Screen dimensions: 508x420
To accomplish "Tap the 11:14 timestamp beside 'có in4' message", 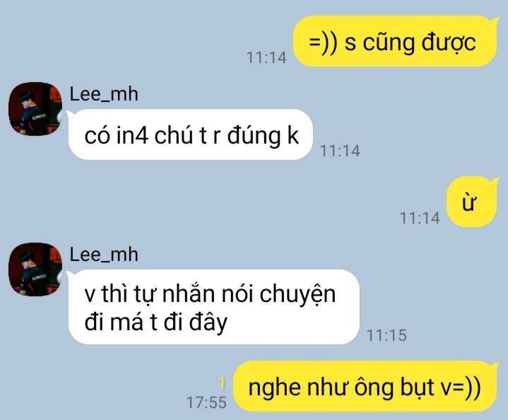I will tap(340, 151).
